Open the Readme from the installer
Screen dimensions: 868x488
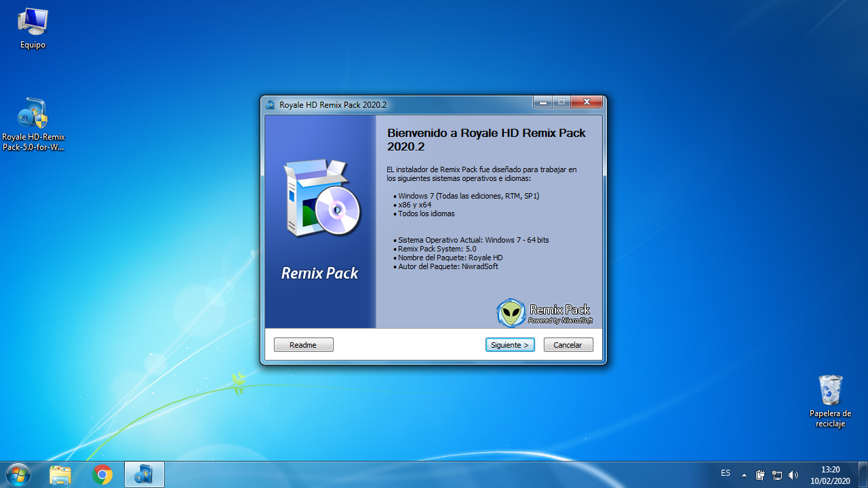pyautogui.click(x=303, y=344)
